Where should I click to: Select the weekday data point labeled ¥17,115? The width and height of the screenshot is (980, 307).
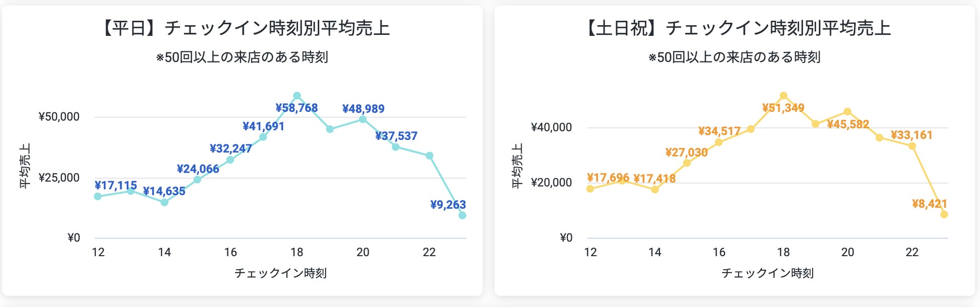98,196
